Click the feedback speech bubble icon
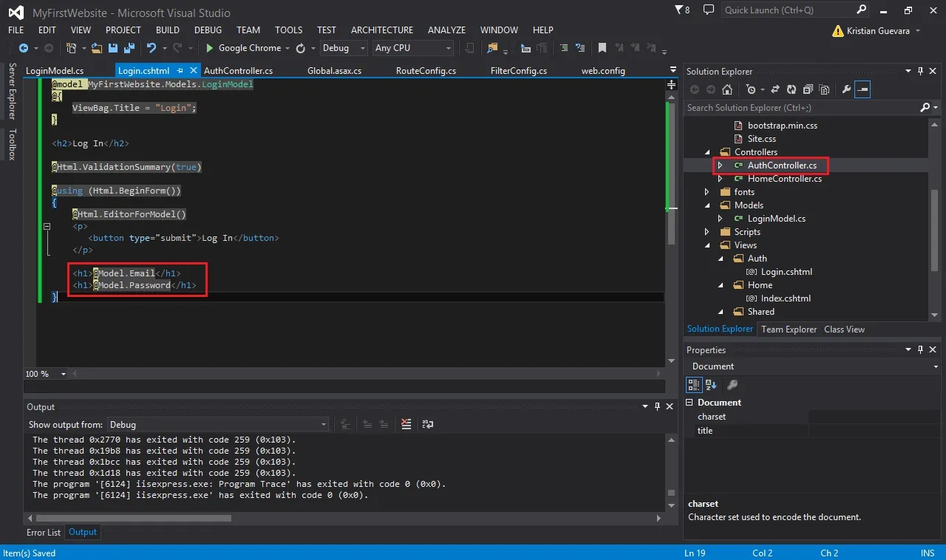Image resolution: width=946 pixels, height=560 pixels. coord(708,10)
